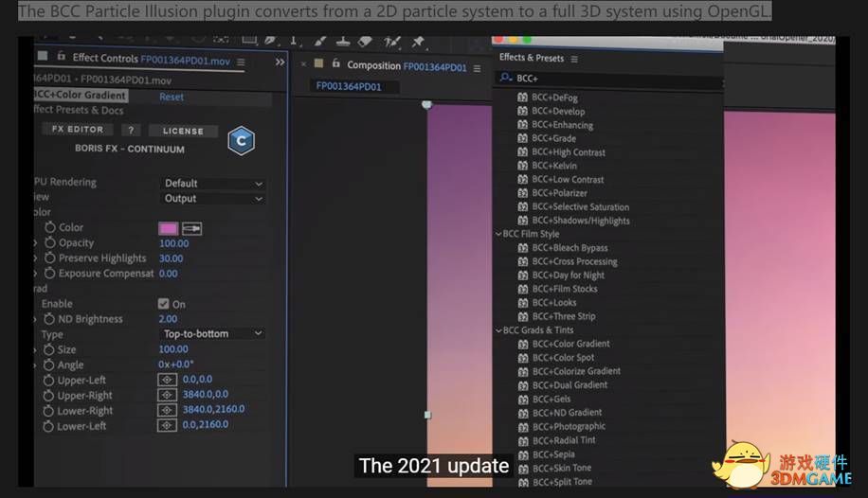Click the LICENSE button
The width and height of the screenshot is (868, 498).
[183, 132]
